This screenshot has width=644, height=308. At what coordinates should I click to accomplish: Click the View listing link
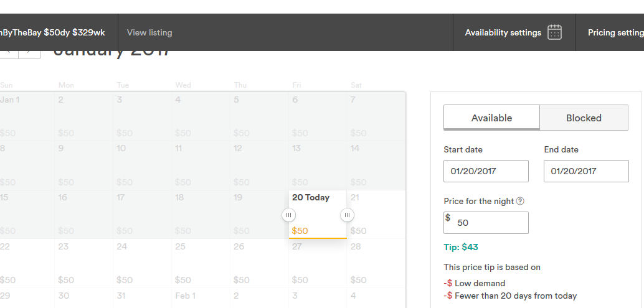tap(149, 32)
